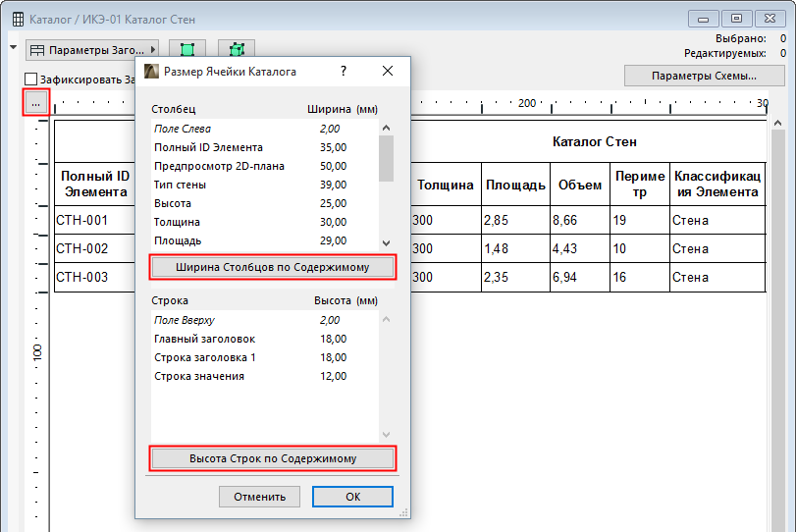796x532 pixels.
Task: Collapse the header panel with the small triangle
Action: tap(13, 47)
